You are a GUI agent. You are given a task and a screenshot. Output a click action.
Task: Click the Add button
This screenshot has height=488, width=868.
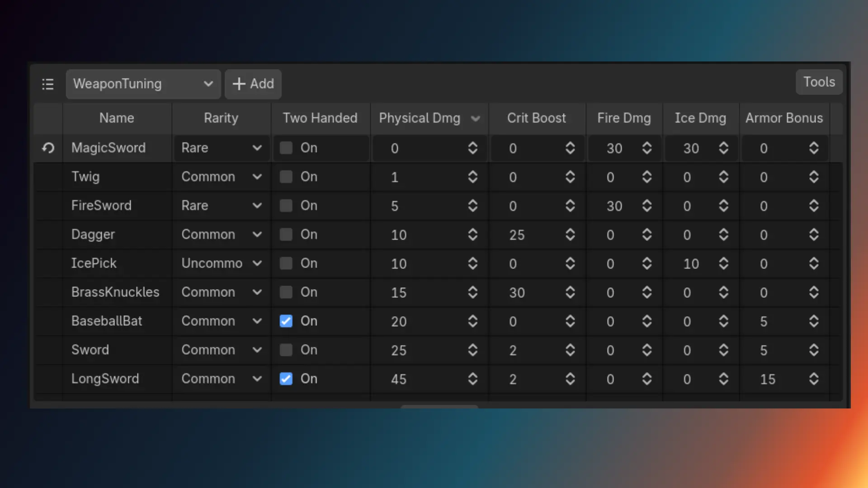click(x=253, y=84)
